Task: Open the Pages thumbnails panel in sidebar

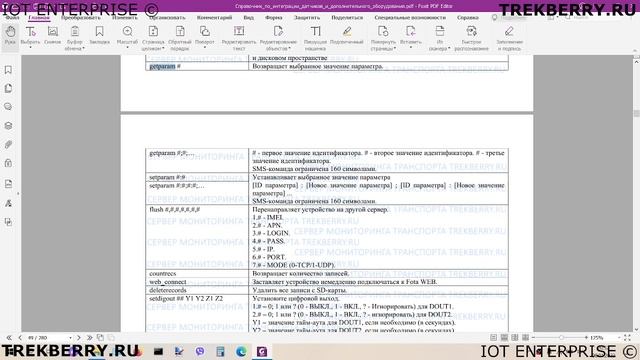Action: click(x=8, y=88)
